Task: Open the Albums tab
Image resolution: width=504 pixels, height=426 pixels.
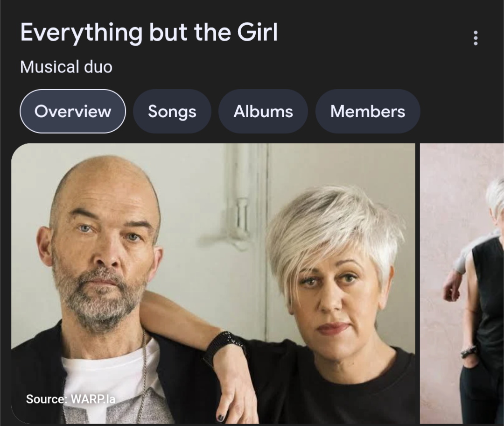Action: tap(263, 111)
